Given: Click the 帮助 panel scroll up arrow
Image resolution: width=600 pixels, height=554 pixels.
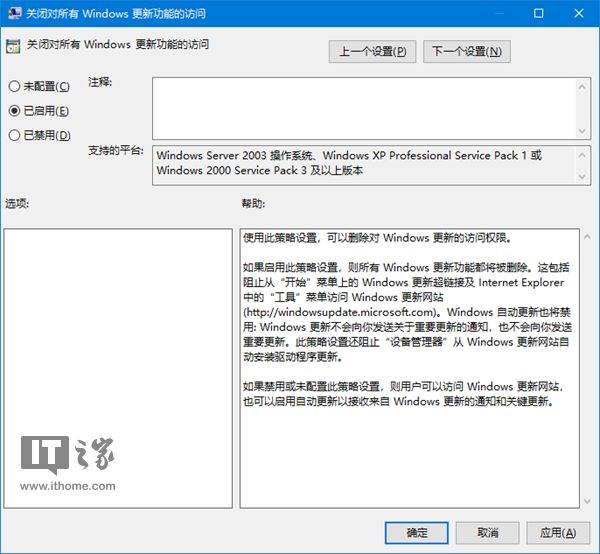Looking at the screenshot, I should click(587, 237).
